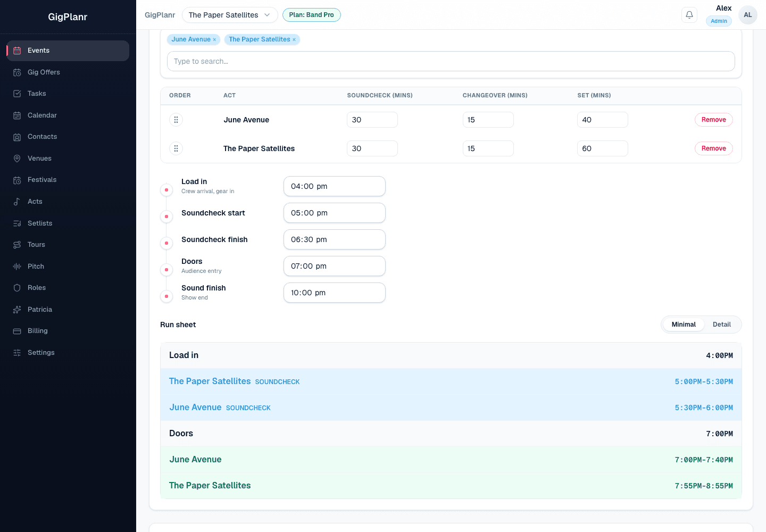Remove The Paper Satellites from lineup
This screenshot has width=766, height=532.
pyautogui.click(x=713, y=148)
